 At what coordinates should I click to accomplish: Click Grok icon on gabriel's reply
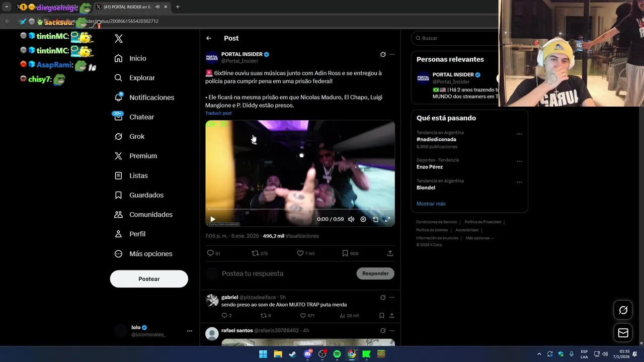click(383, 298)
